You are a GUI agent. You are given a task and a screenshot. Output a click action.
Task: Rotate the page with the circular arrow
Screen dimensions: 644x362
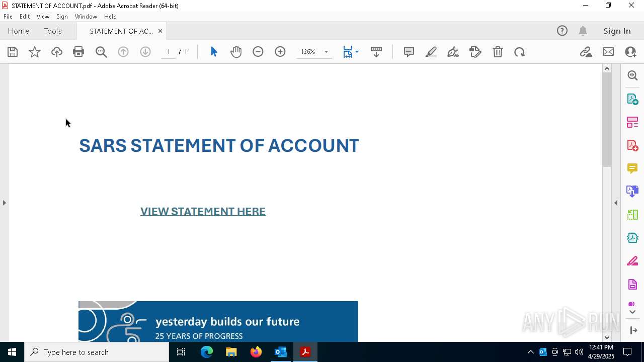pos(520,52)
